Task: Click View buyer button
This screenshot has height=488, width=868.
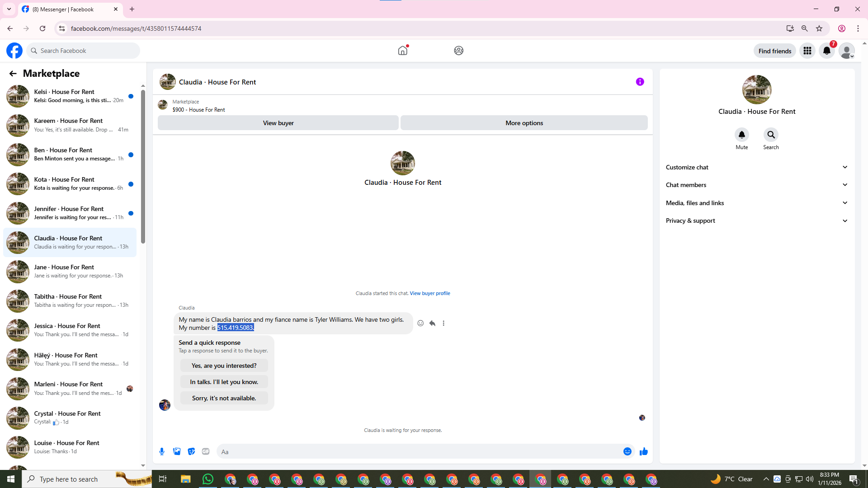Action: tap(278, 123)
